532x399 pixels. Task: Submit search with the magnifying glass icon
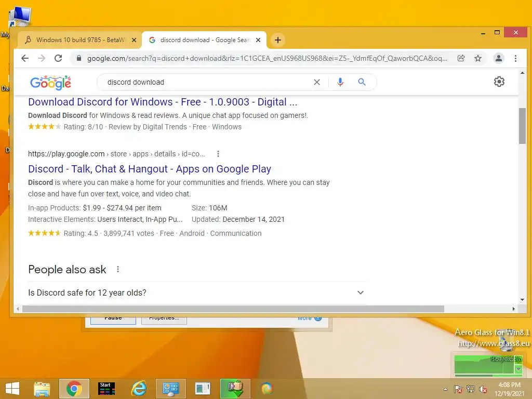tap(362, 82)
